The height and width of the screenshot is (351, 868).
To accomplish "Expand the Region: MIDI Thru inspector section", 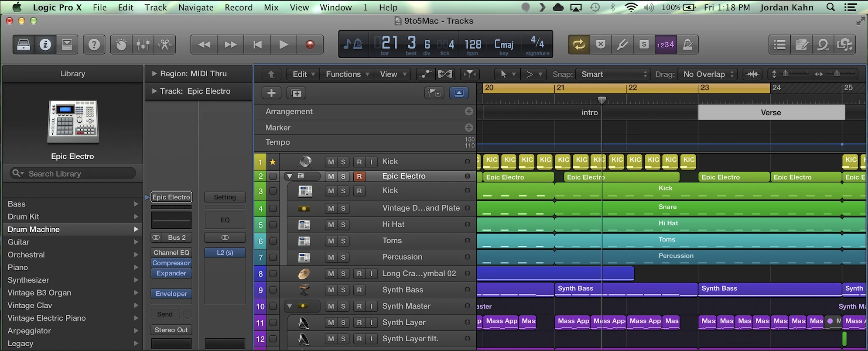I will point(154,74).
